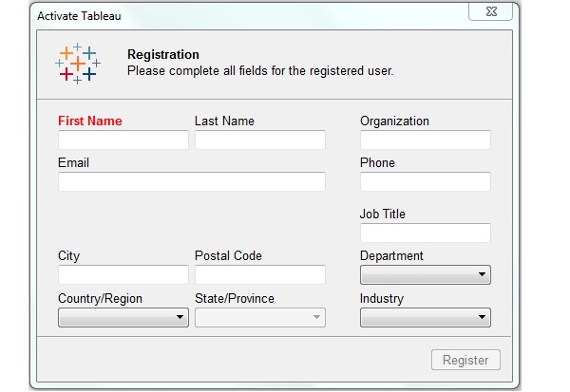Expand the Country/Region dropdown list
Screen dimensions: 570x392
point(123,318)
